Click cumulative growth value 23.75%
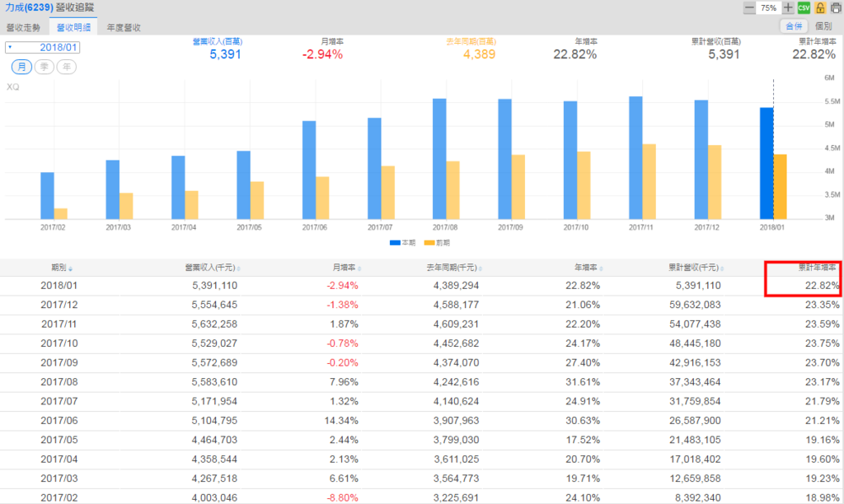 [822, 343]
